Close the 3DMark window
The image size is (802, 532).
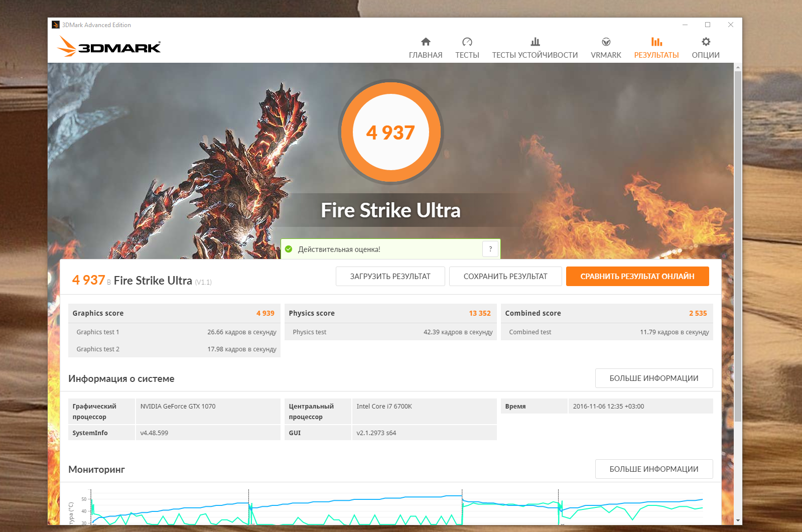point(731,25)
